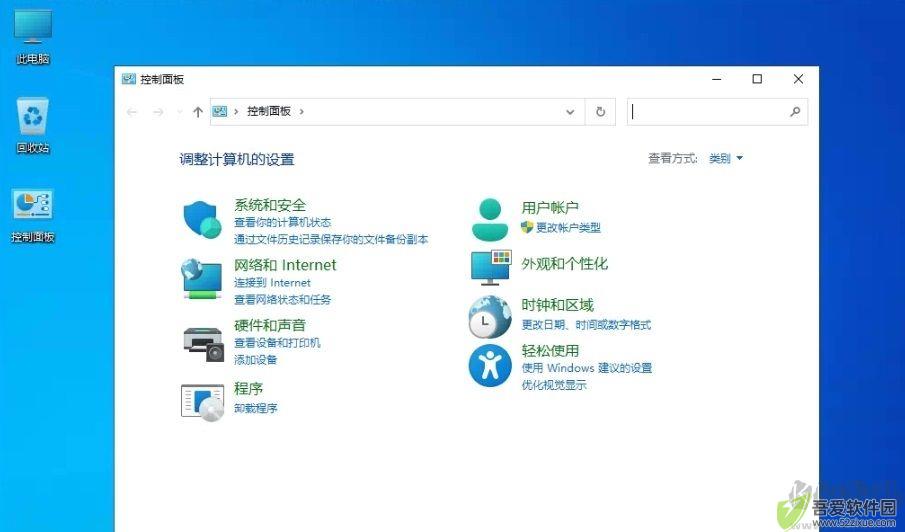Open 外观和个性化 category link
Viewport: 905px width, 532px height.
(564, 264)
